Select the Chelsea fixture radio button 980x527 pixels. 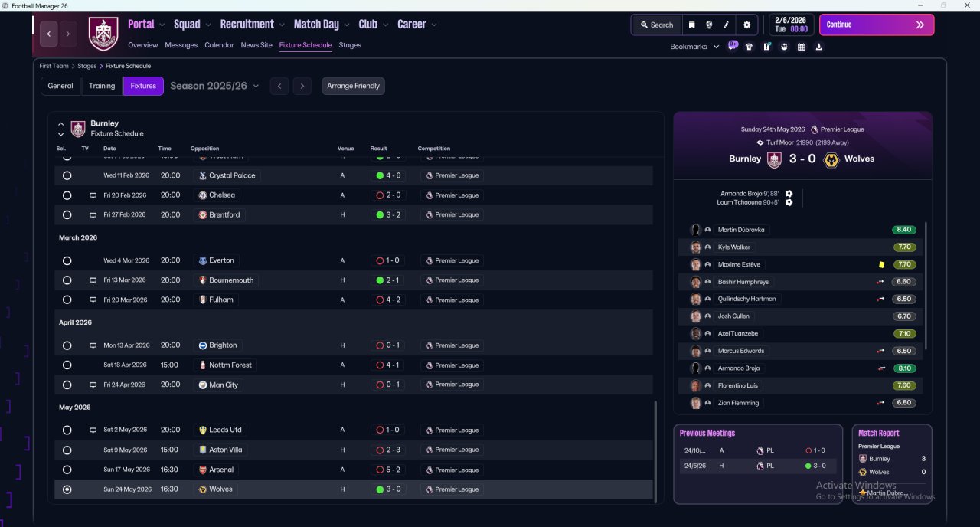click(x=67, y=195)
